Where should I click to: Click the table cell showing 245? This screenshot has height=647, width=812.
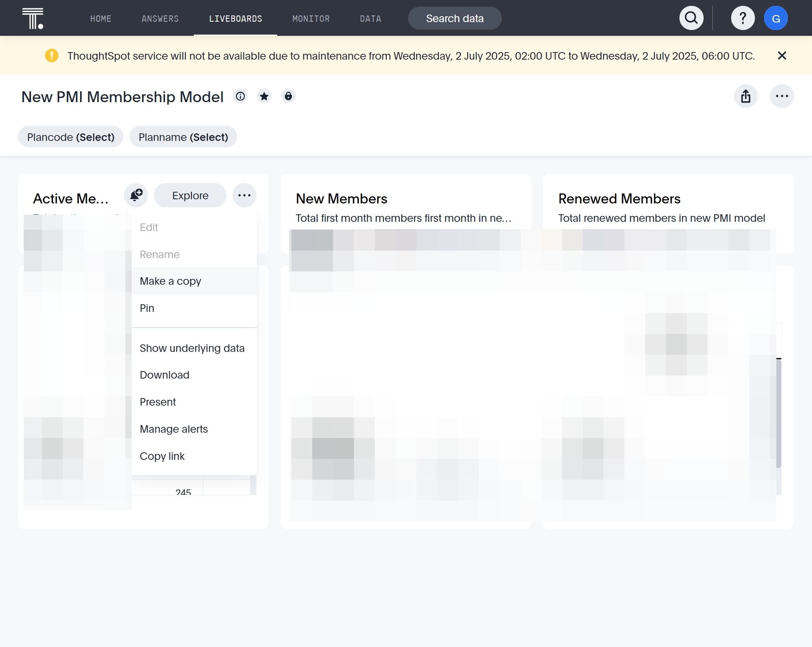183,492
